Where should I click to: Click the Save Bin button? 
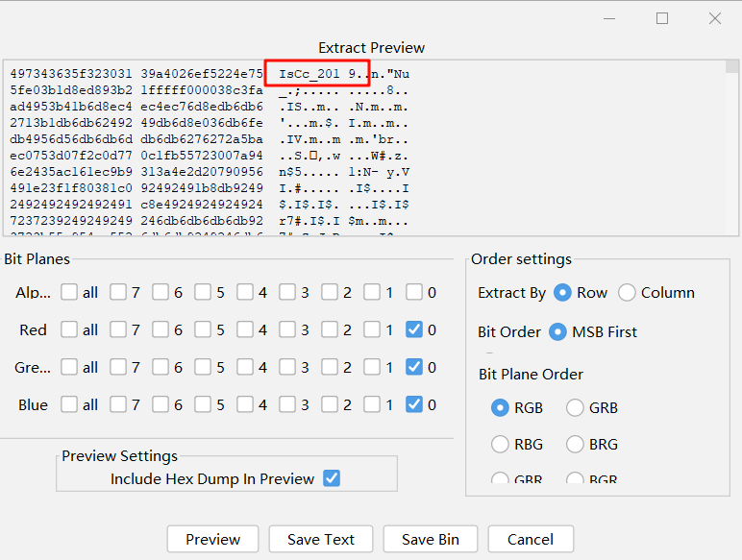click(x=431, y=539)
